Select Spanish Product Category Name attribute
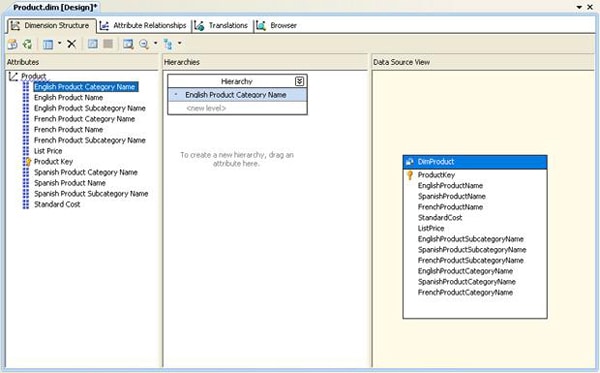Viewport: 600px width, 373px height. click(86, 173)
